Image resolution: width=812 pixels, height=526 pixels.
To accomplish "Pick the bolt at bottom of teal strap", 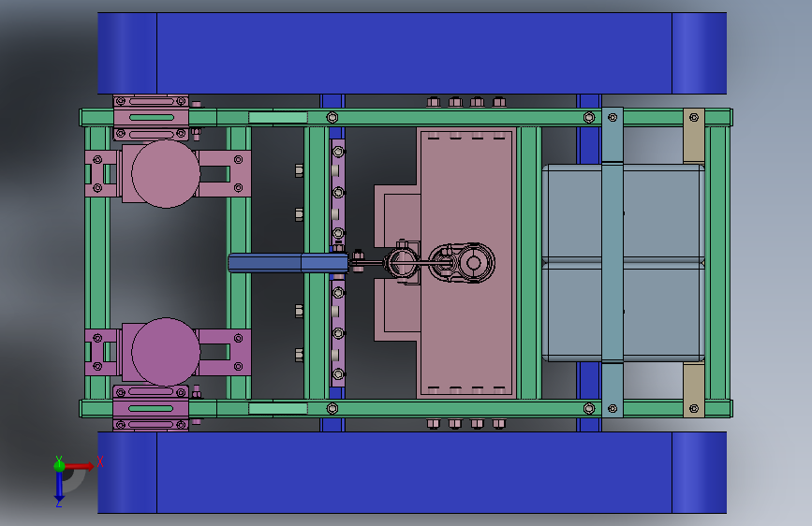I will 613,408.
